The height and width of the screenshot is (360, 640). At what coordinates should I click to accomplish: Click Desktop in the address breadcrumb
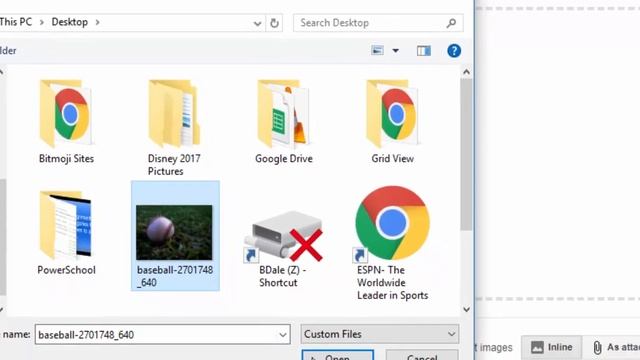(69, 22)
